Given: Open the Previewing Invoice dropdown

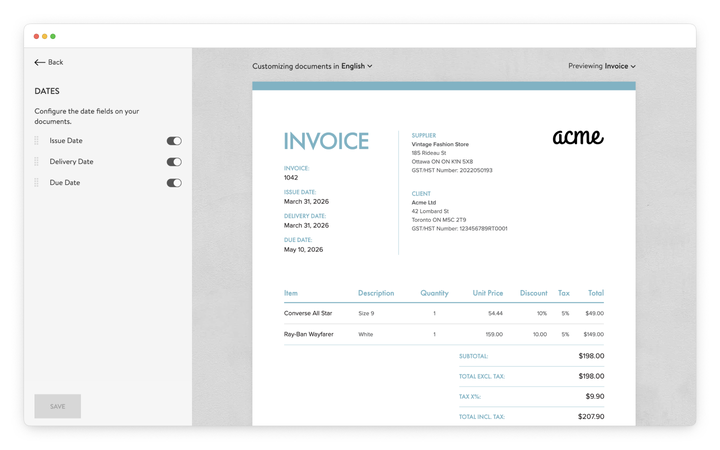Looking at the screenshot, I should click(619, 66).
